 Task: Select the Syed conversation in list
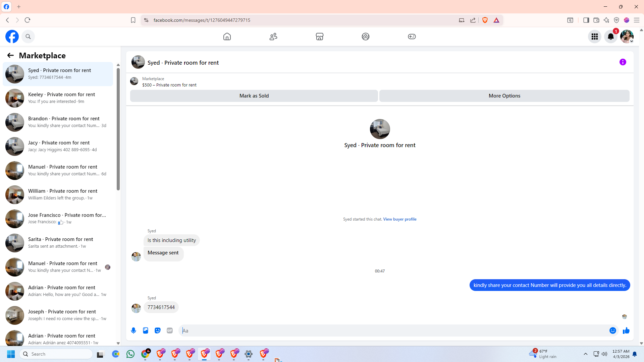click(x=58, y=74)
